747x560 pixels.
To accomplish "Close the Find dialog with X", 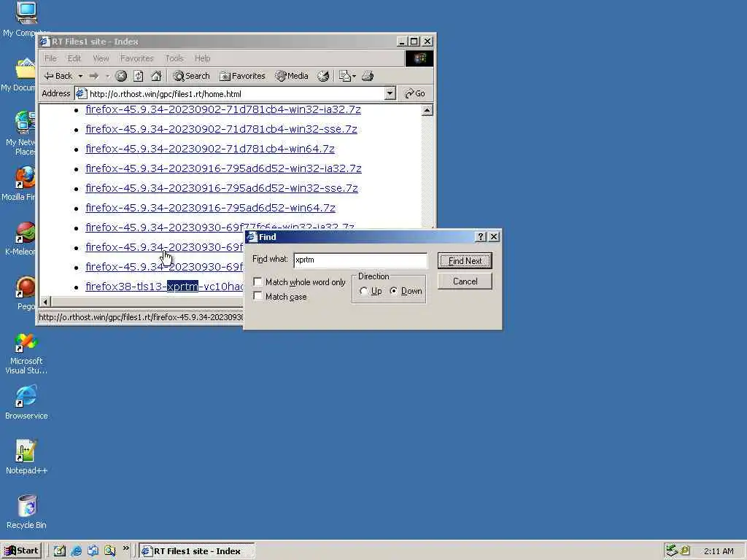I will click(x=494, y=237).
